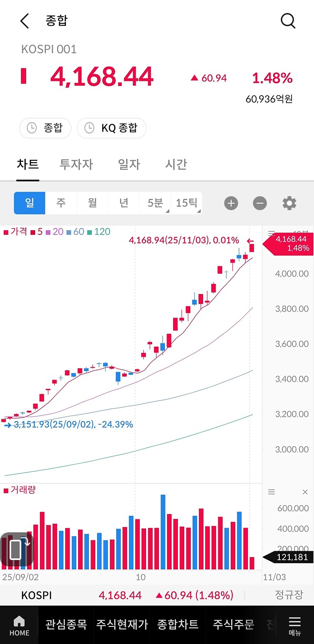Screen dimensions: 314x644
Task: Open the 5분 interval dropdown
Action: pyautogui.click(x=156, y=203)
